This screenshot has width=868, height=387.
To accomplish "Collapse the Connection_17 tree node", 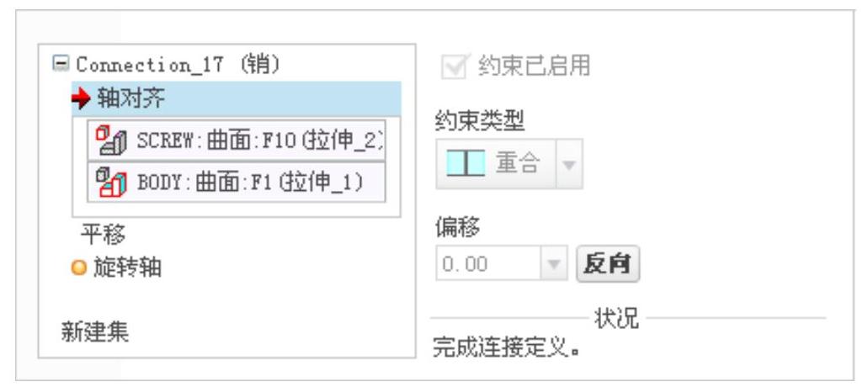I will (61, 63).
